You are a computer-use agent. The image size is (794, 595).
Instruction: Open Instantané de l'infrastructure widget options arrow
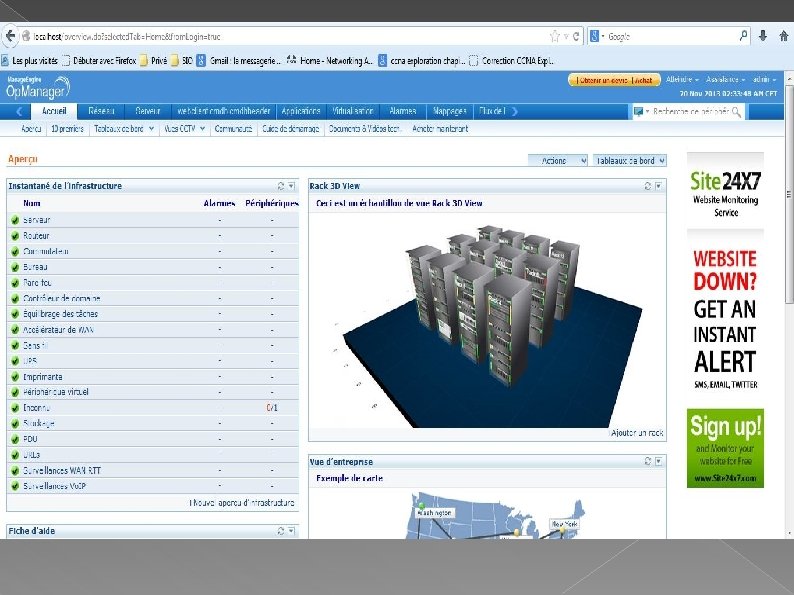pos(292,186)
